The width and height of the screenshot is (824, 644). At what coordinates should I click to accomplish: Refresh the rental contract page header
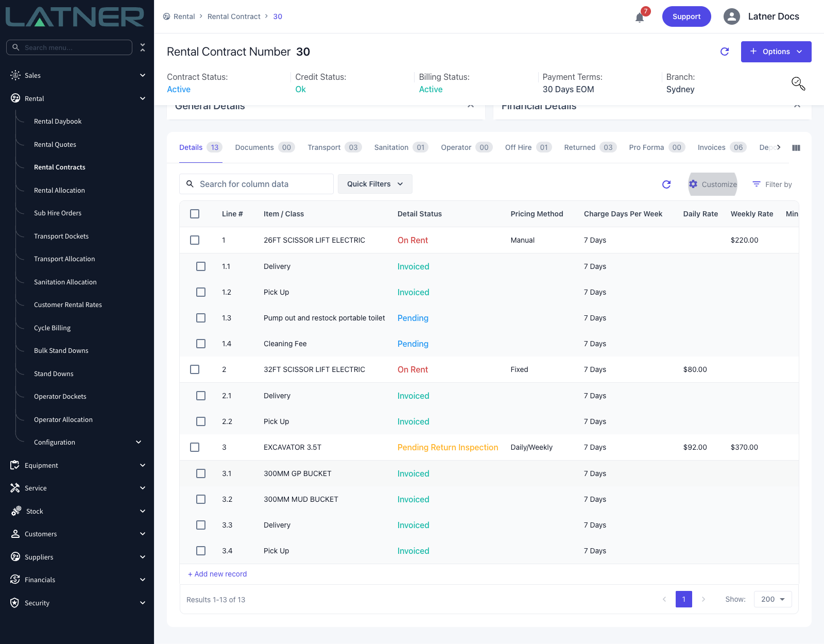click(725, 52)
